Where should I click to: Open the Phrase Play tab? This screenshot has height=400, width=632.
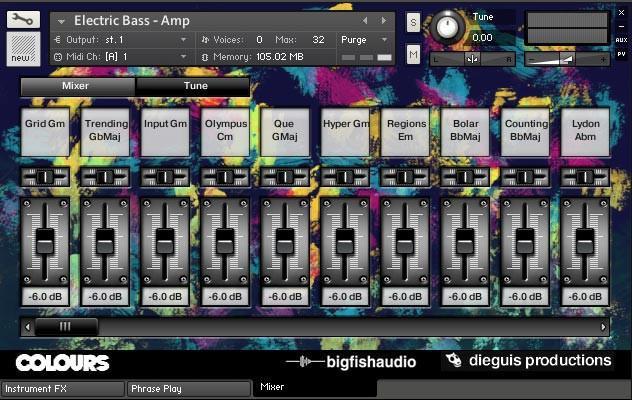(188, 389)
